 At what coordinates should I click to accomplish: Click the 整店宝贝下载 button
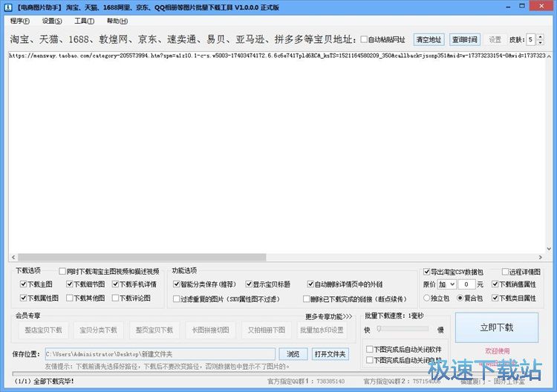pos(43,330)
